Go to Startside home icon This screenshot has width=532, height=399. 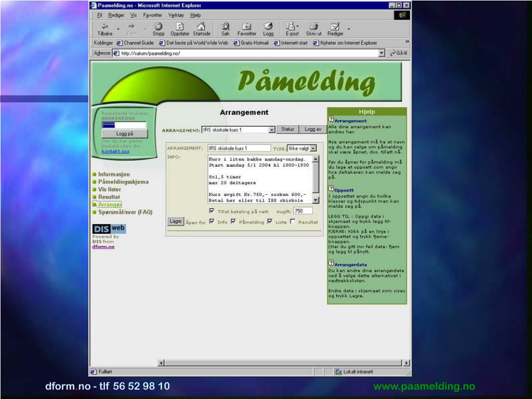pos(201,26)
